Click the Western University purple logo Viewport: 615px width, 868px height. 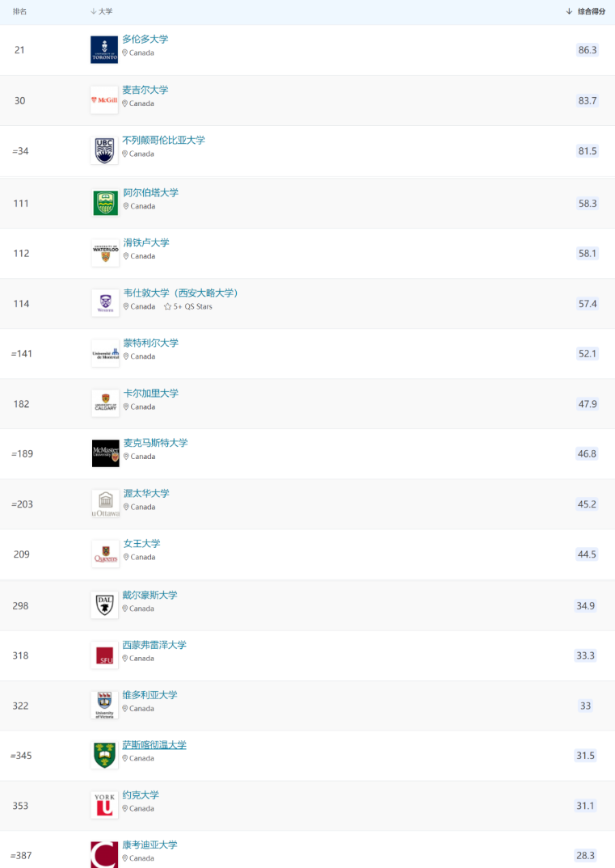[x=105, y=303]
